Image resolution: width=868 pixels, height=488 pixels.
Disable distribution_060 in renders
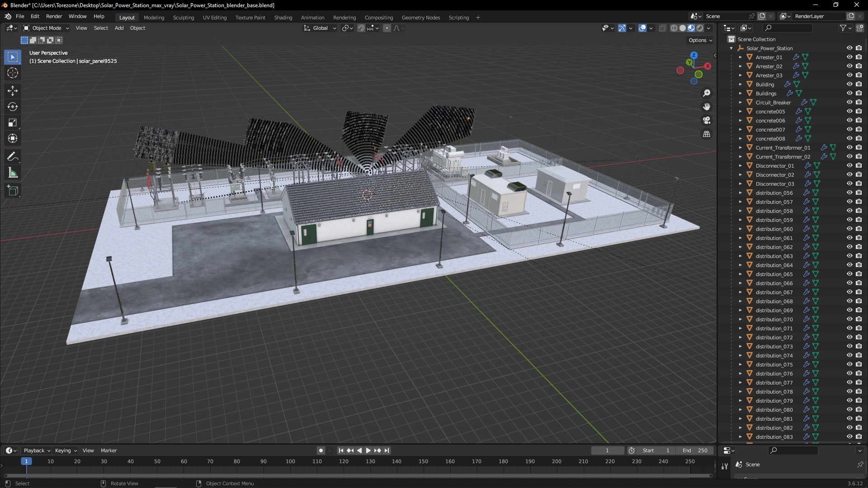click(x=859, y=229)
